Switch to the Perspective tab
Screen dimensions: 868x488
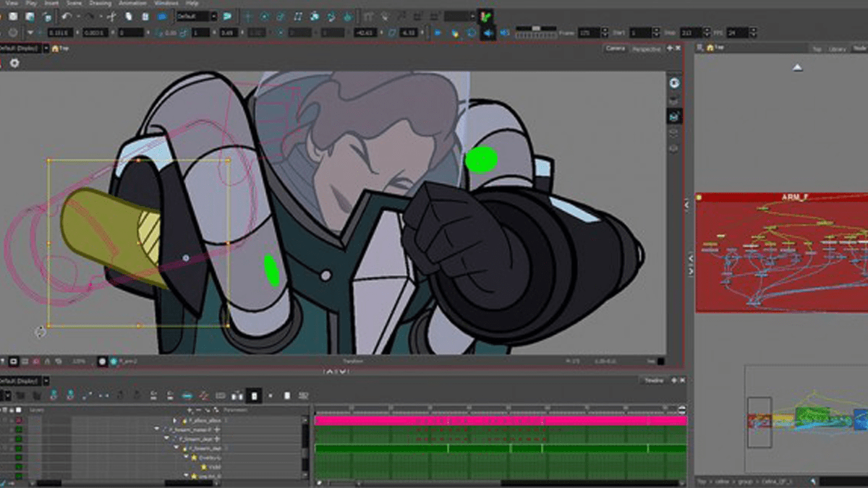point(646,48)
